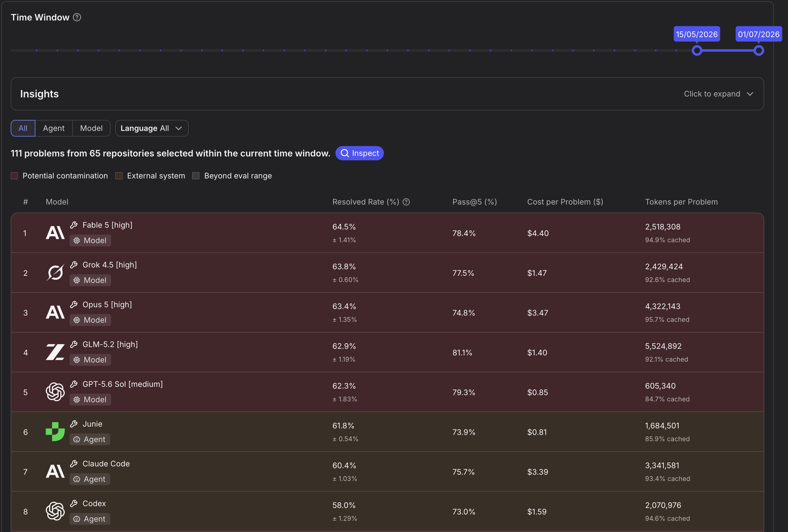The image size is (788, 532).
Task: Toggle External system legend box
Action: (119, 175)
